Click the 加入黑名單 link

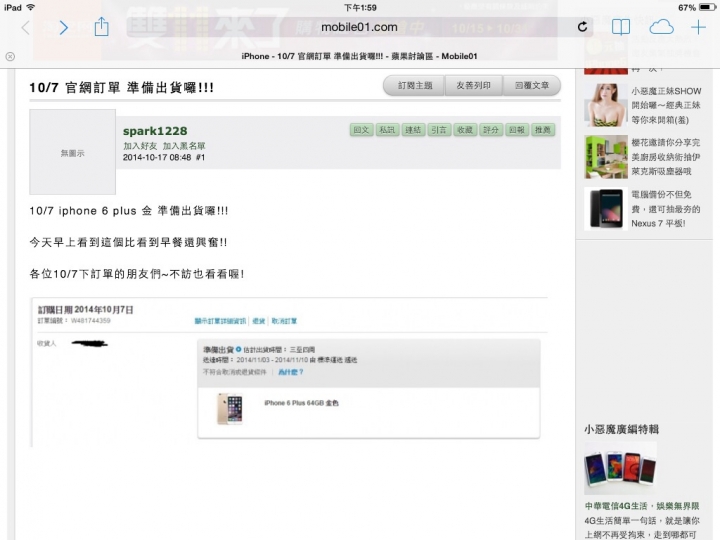tap(184, 146)
